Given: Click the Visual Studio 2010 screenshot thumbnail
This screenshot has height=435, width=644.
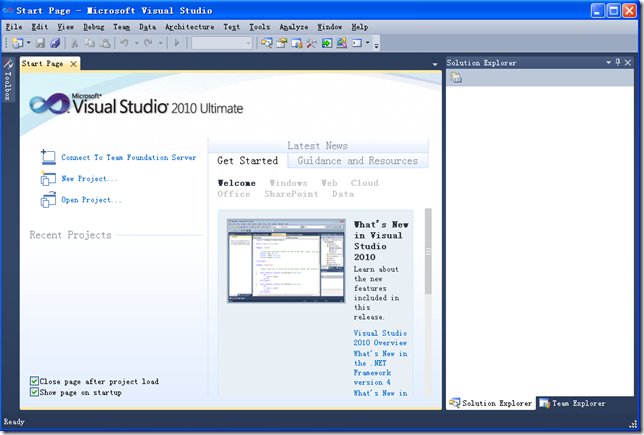Looking at the screenshot, I should click(x=286, y=261).
